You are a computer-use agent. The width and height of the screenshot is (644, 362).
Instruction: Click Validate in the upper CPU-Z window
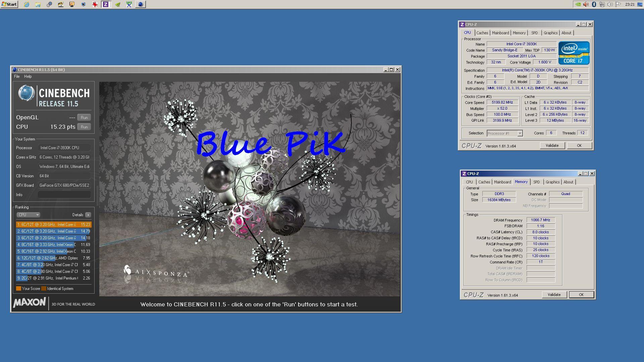[x=552, y=145]
